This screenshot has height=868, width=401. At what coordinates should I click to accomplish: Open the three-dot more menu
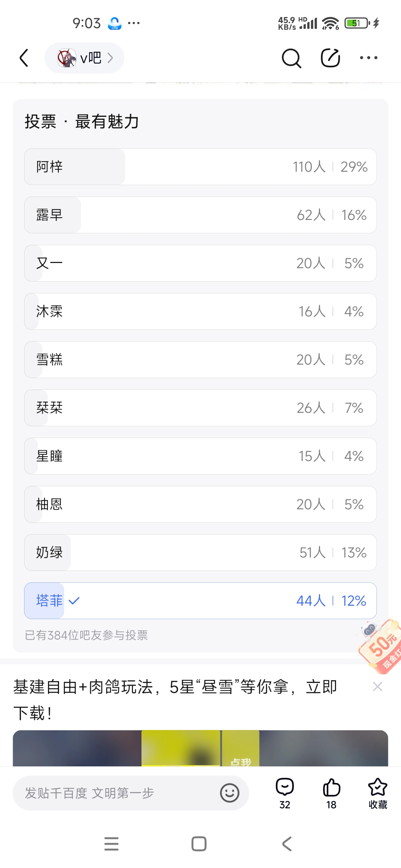[x=369, y=58]
